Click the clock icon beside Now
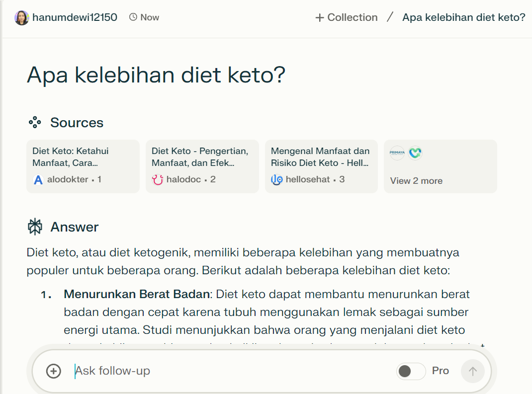The image size is (532, 394). coord(133,17)
